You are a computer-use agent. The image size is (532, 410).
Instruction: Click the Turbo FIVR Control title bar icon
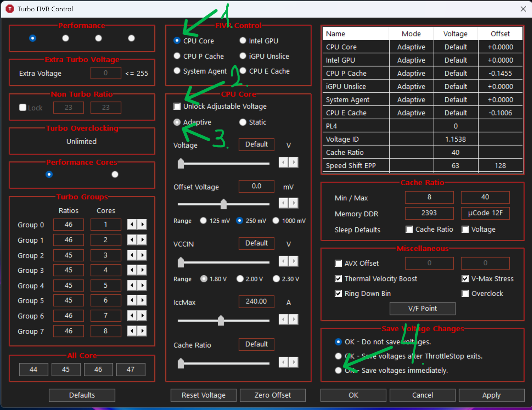click(10, 9)
